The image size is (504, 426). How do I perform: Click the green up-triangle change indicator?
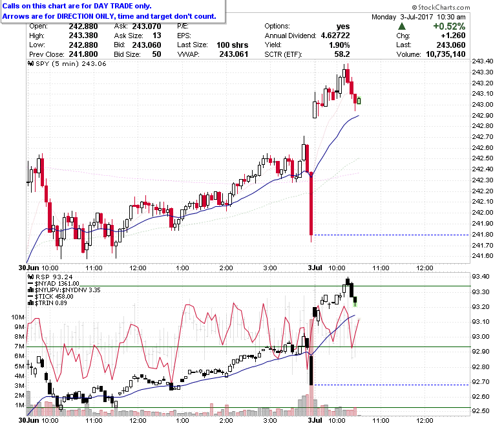point(402,27)
